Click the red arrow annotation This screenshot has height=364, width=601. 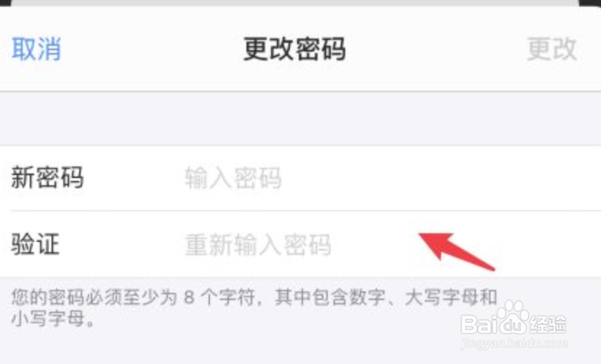click(457, 251)
